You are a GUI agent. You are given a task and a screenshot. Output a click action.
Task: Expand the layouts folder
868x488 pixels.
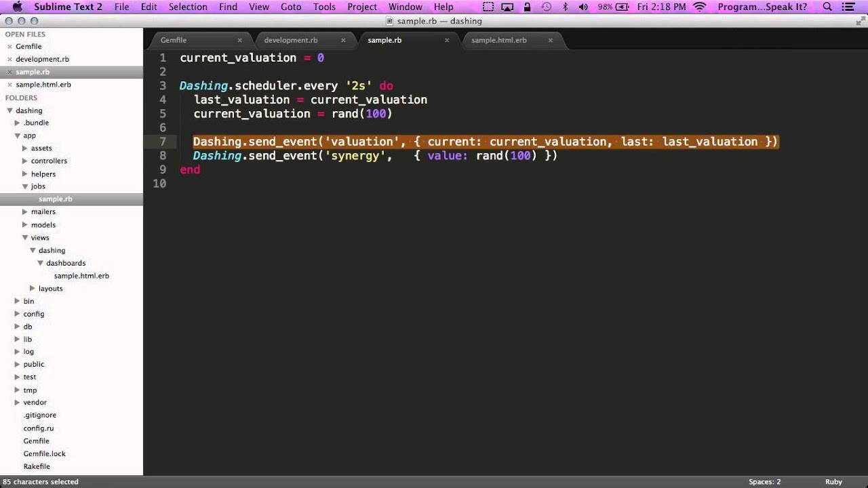(33, 289)
